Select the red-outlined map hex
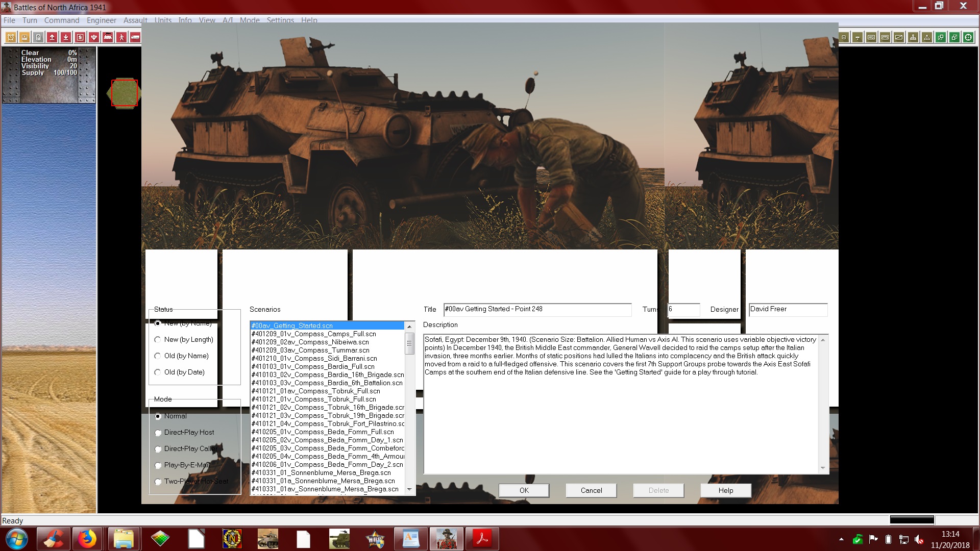Image resolution: width=980 pixels, height=551 pixels. tap(124, 93)
